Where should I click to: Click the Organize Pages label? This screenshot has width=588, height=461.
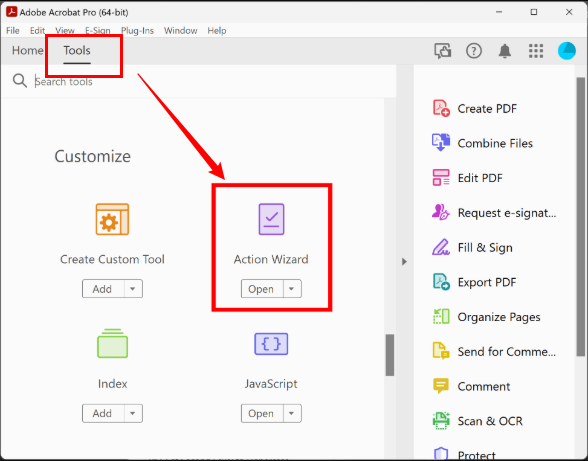(499, 317)
